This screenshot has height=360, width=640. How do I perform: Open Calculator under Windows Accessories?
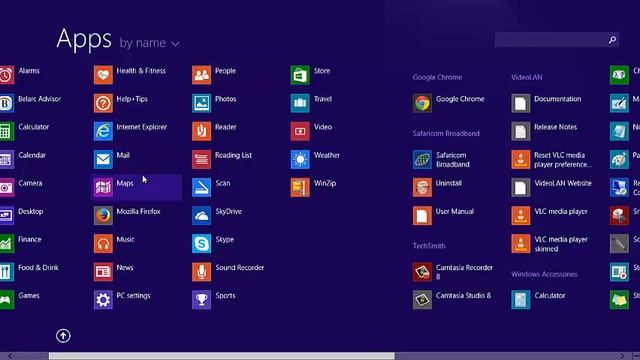tap(538, 300)
